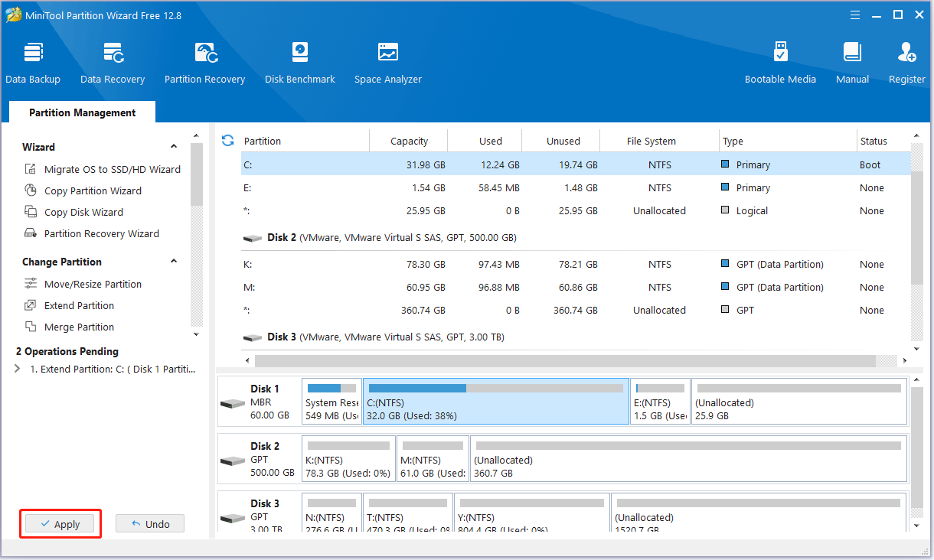This screenshot has height=560, width=934.
Task: Select Disk 2 GPT drive icon
Action: pos(233,461)
